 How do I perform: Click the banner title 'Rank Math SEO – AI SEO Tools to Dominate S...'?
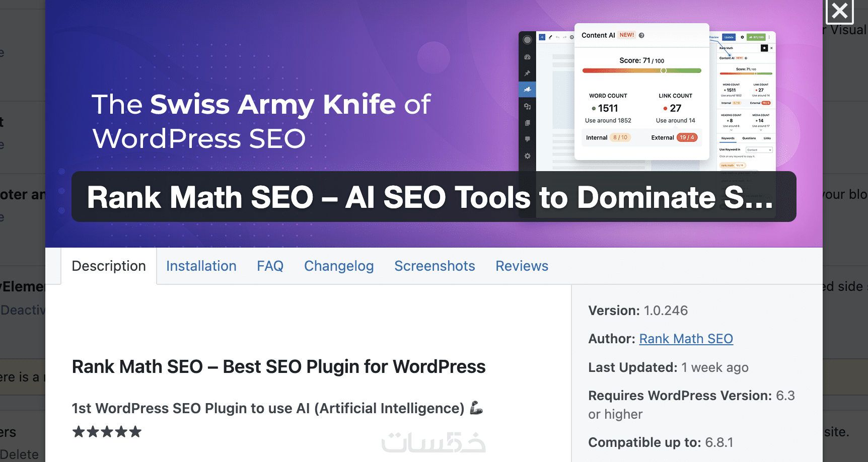pyautogui.click(x=430, y=197)
